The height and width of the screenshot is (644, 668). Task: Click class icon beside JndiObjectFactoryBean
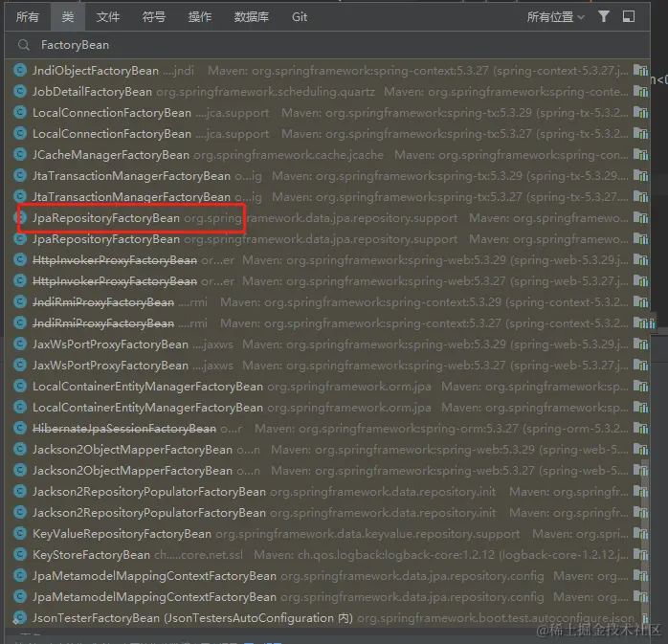19,70
